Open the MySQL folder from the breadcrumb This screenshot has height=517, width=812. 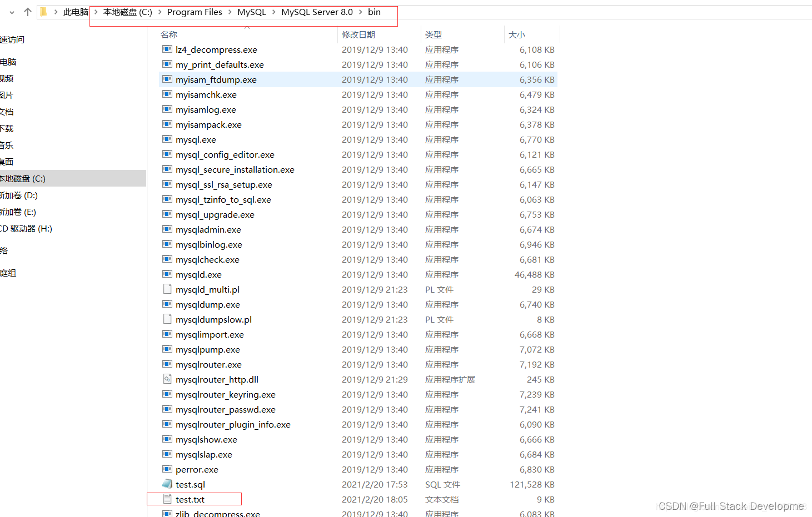tap(251, 12)
